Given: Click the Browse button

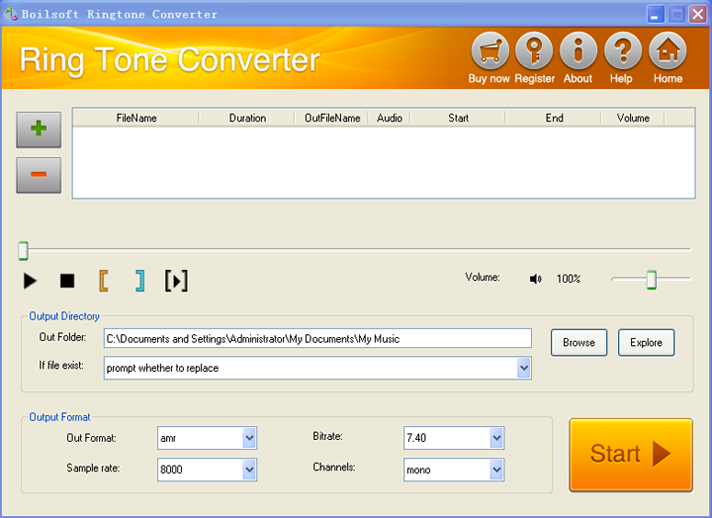Looking at the screenshot, I should click(579, 342).
